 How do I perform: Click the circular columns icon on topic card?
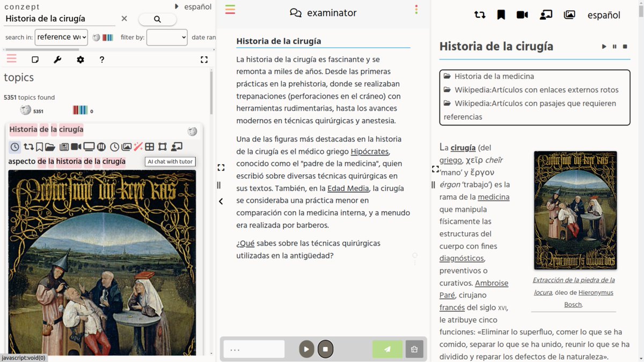pos(101,147)
